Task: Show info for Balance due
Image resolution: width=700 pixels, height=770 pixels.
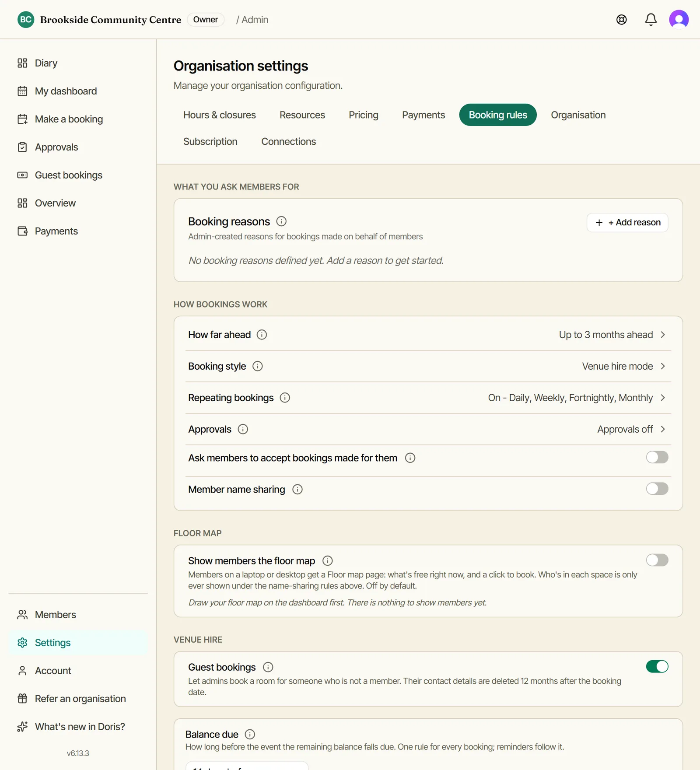Action: 250,735
